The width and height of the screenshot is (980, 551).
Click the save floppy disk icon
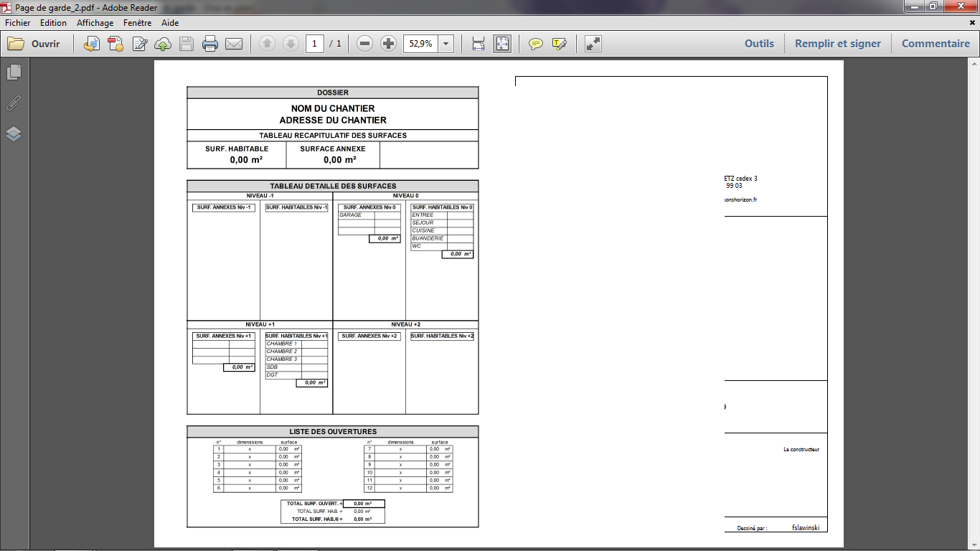click(187, 44)
